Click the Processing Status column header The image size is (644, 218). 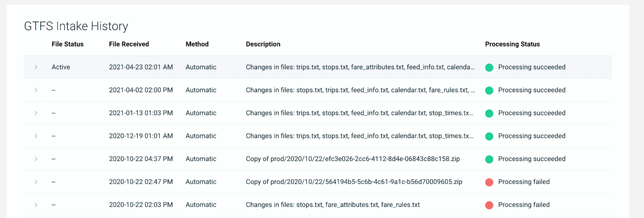[512, 44]
